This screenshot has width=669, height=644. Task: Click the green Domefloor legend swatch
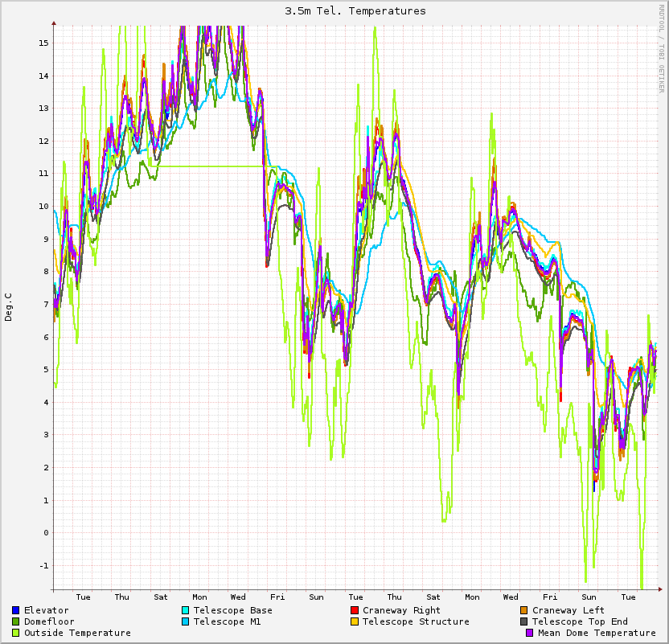click(16, 621)
